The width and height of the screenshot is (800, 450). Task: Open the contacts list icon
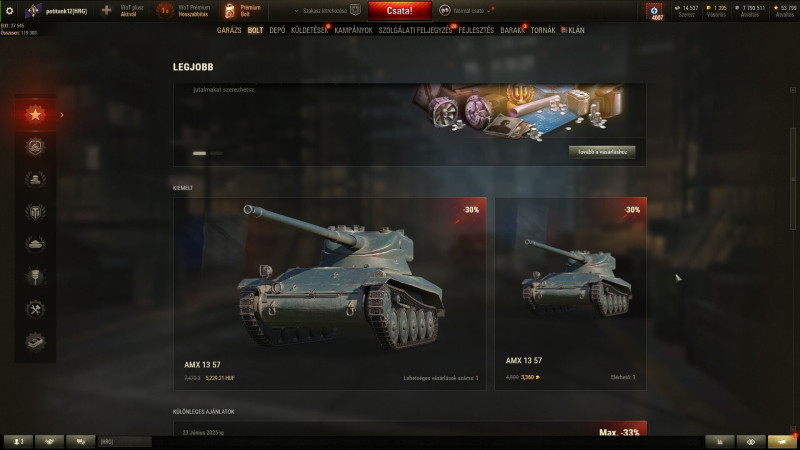[x=18, y=441]
